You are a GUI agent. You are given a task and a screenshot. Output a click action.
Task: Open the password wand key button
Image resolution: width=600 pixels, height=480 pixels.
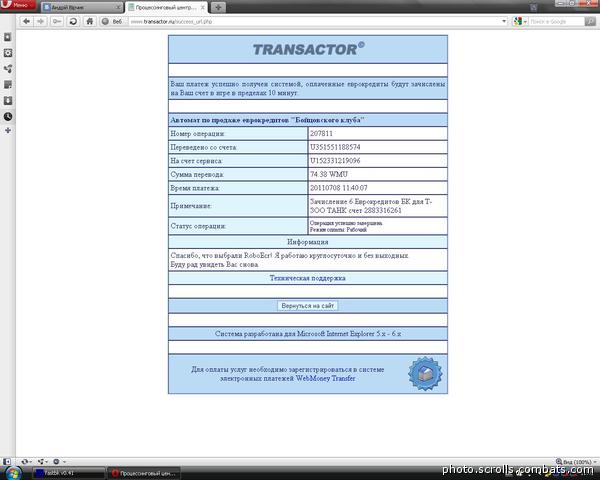tap(57, 21)
